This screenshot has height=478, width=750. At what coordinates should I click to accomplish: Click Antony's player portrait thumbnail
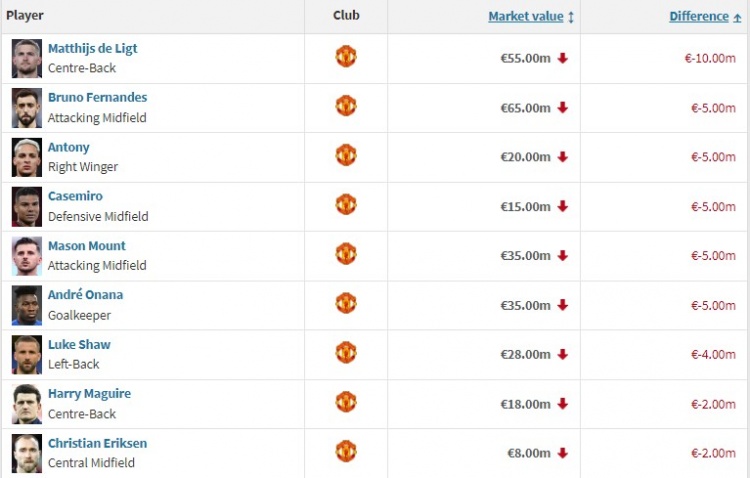(x=27, y=157)
